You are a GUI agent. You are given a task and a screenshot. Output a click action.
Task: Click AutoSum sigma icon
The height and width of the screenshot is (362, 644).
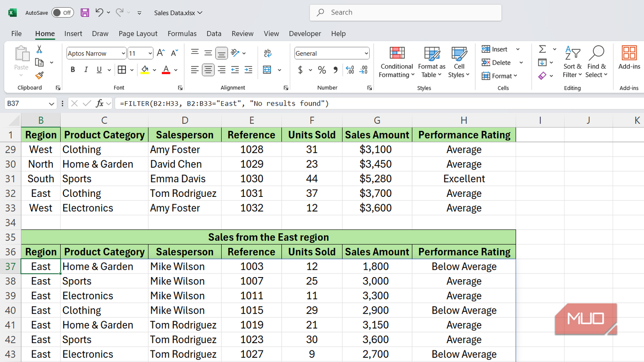coord(542,49)
